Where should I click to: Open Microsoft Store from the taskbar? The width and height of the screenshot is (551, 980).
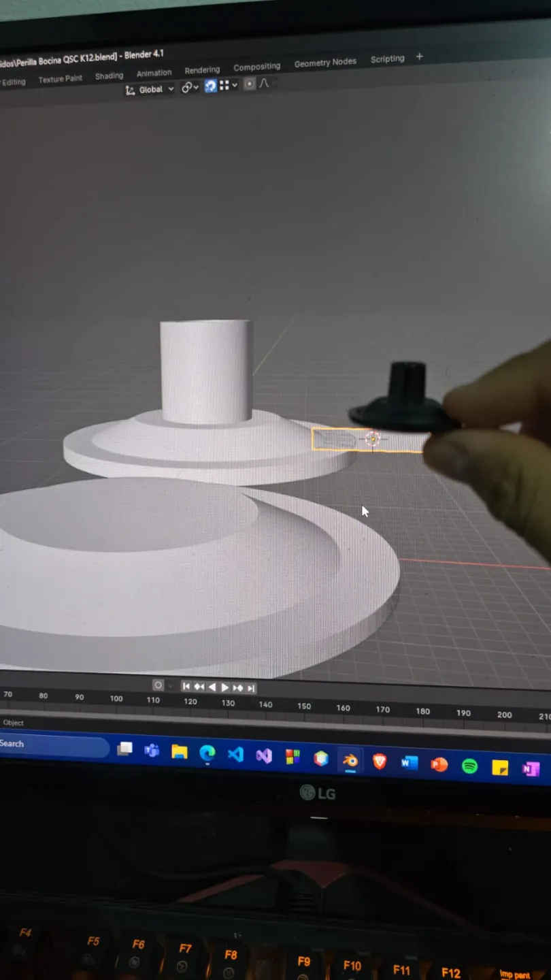(x=293, y=757)
